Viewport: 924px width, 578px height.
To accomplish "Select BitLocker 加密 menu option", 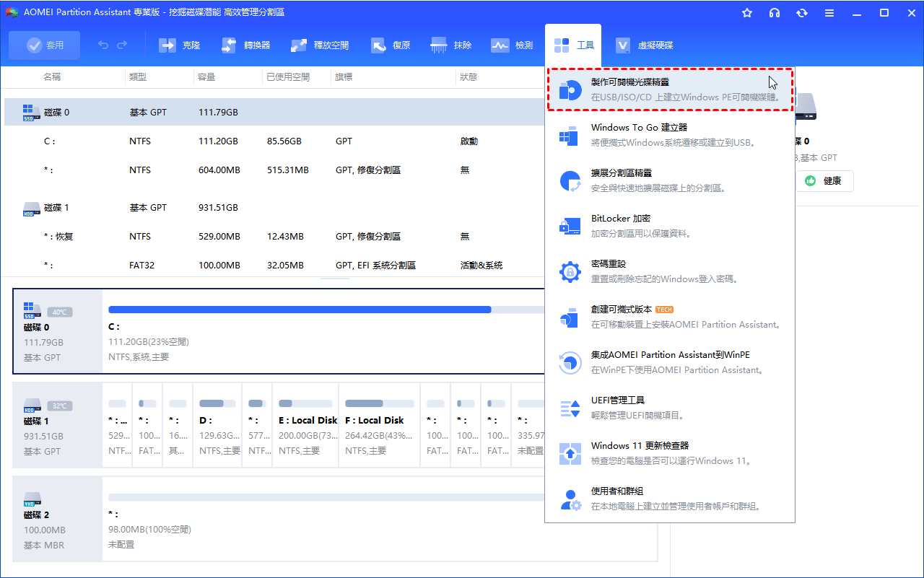I will point(670,226).
